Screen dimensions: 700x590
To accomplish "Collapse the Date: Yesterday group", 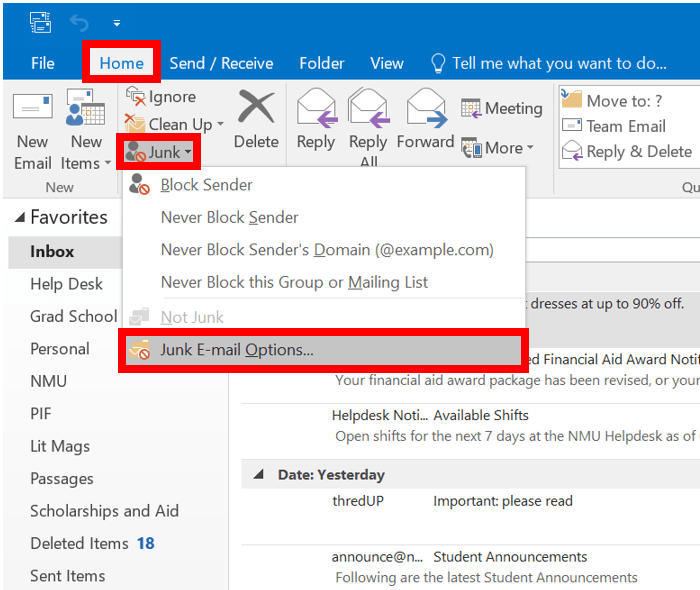I will tap(258, 474).
